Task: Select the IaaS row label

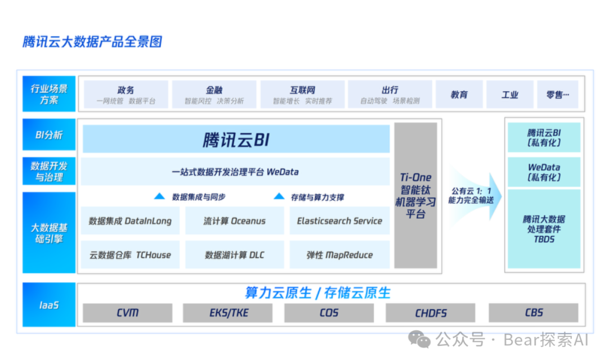Action: 49,305
